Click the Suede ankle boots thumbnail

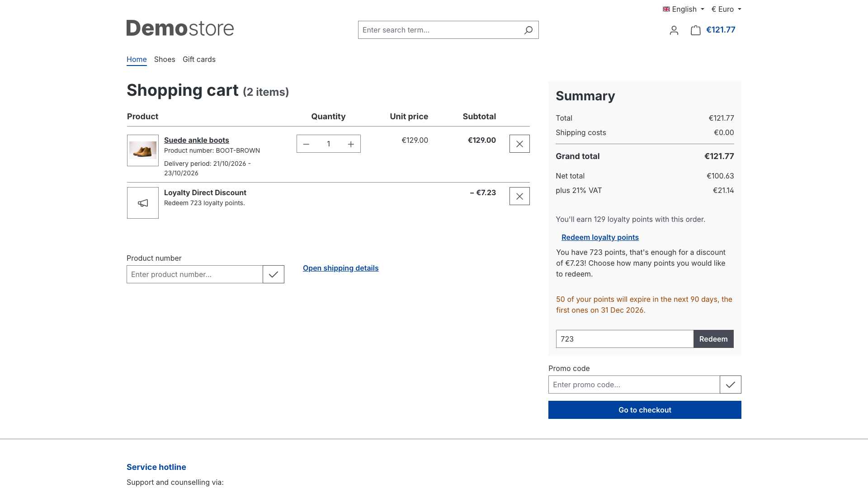pyautogui.click(x=143, y=150)
